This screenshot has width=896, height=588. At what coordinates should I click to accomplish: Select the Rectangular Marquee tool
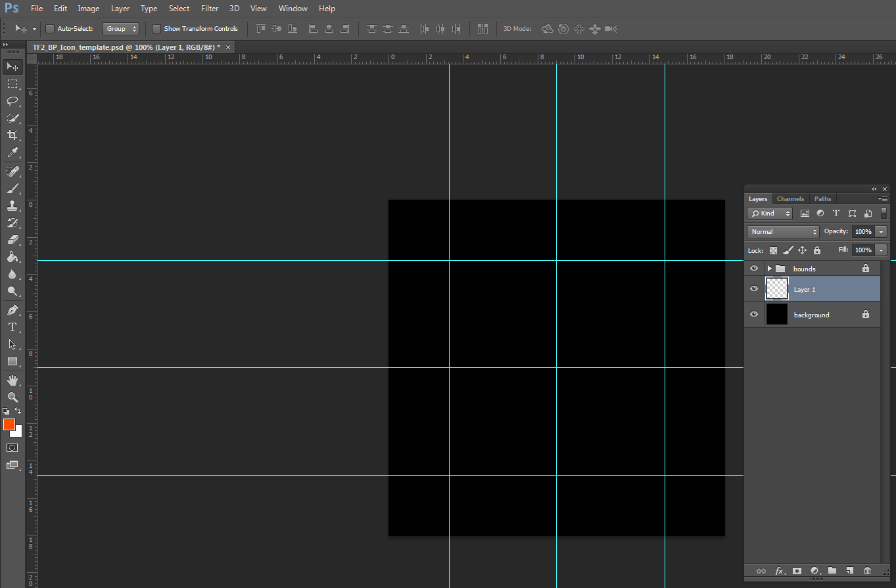point(12,83)
